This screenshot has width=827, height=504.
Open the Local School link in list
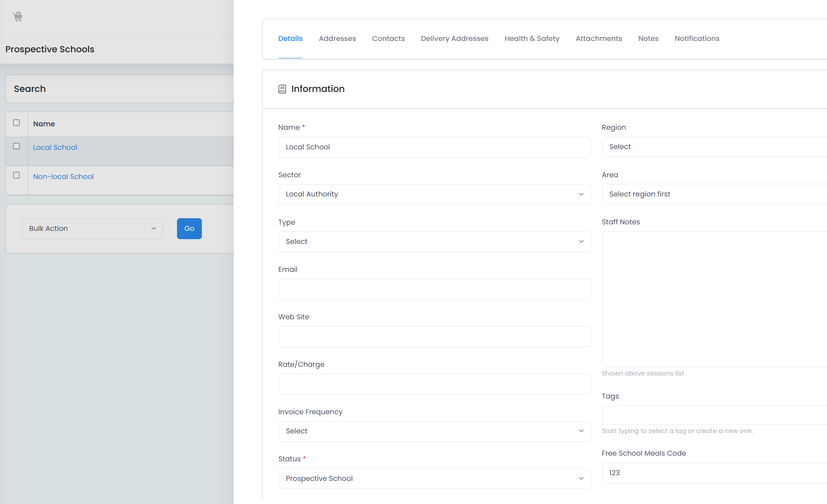coord(55,147)
